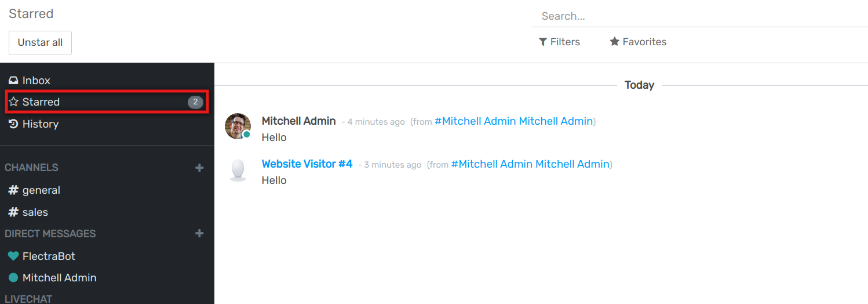Switch to History mailbox
This screenshot has height=304, width=868.
click(x=41, y=124)
